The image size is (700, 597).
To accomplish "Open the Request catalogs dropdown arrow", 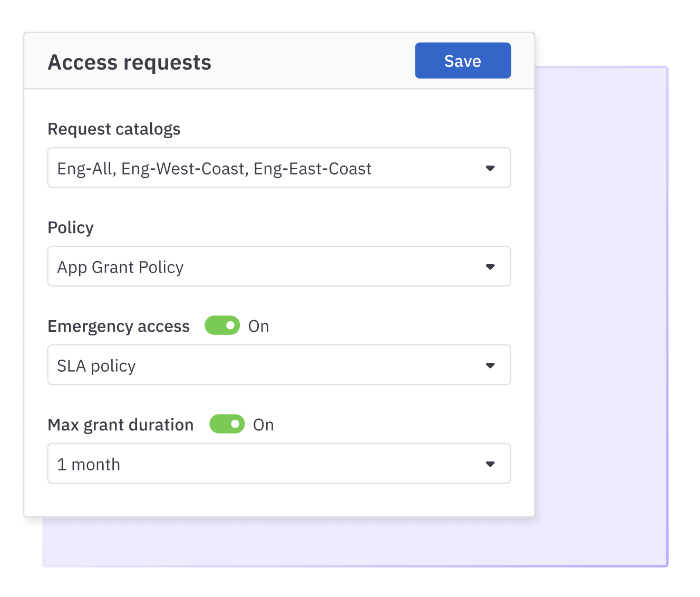I will tap(490, 168).
